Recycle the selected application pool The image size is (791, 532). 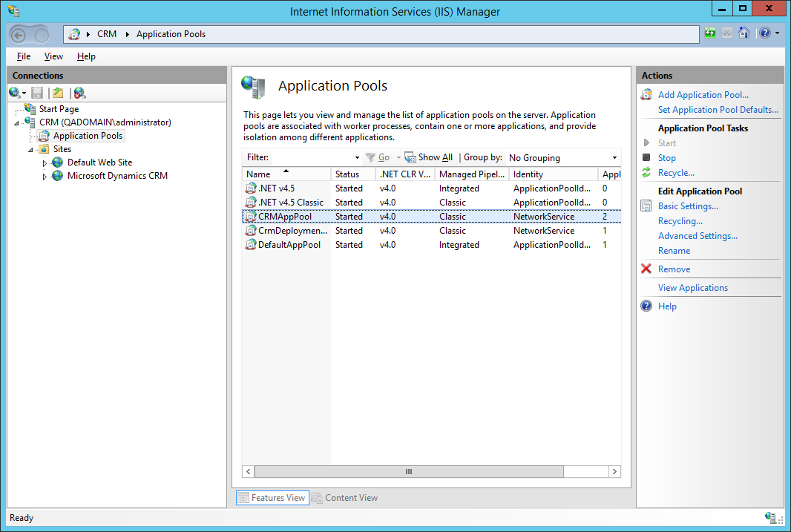[676, 173]
